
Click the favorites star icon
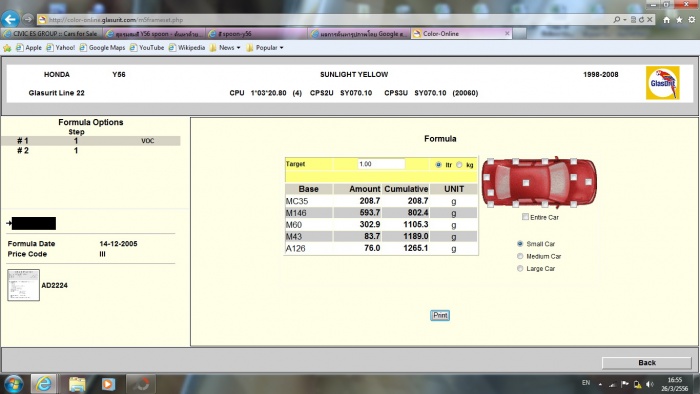[679, 20]
